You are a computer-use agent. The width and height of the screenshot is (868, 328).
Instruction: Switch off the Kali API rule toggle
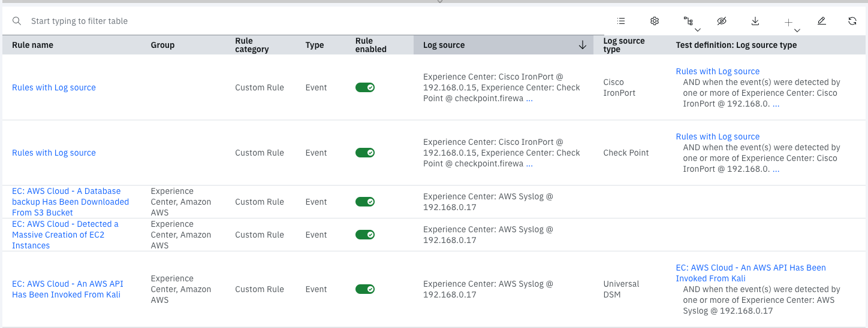point(364,289)
